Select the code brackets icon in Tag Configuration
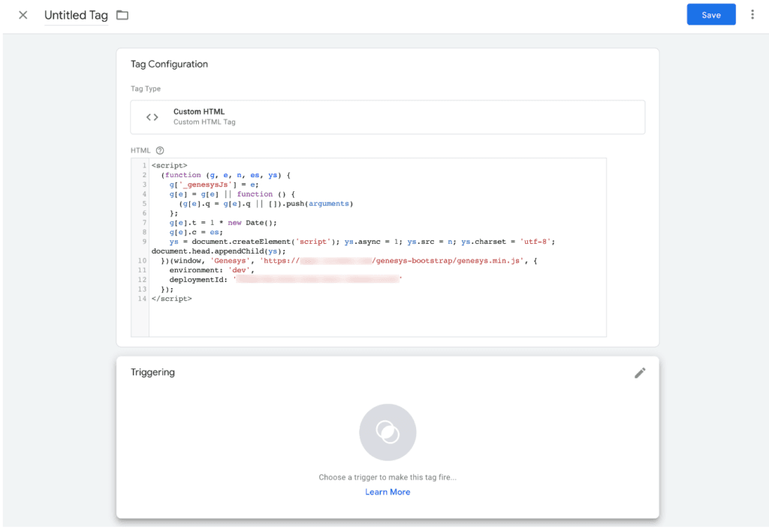This screenshot has width=769, height=532. 152,116
